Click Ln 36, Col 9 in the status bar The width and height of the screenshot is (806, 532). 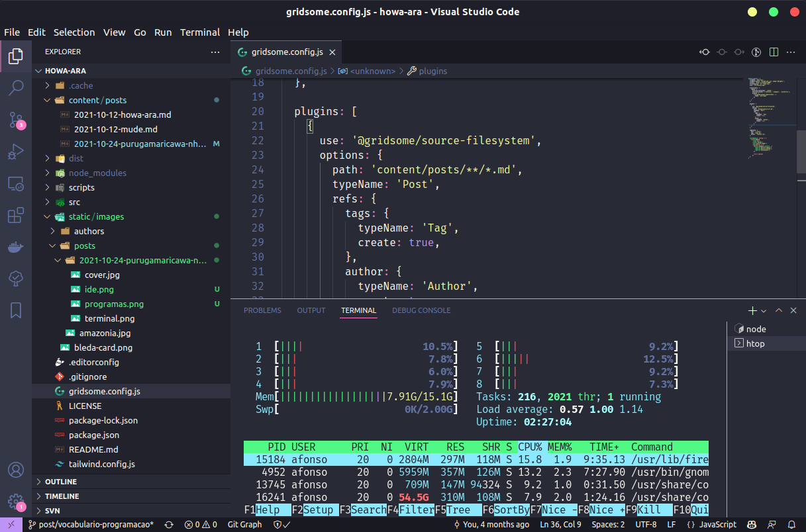(560, 524)
